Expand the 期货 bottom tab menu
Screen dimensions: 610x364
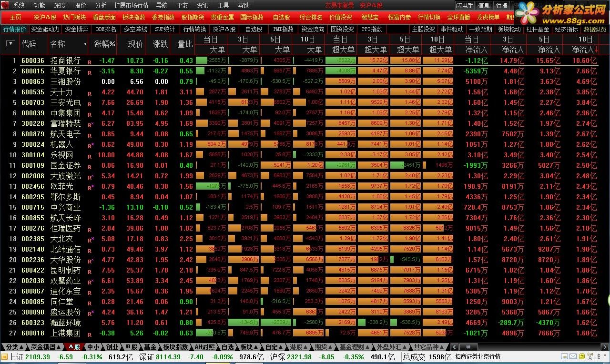point(324,347)
